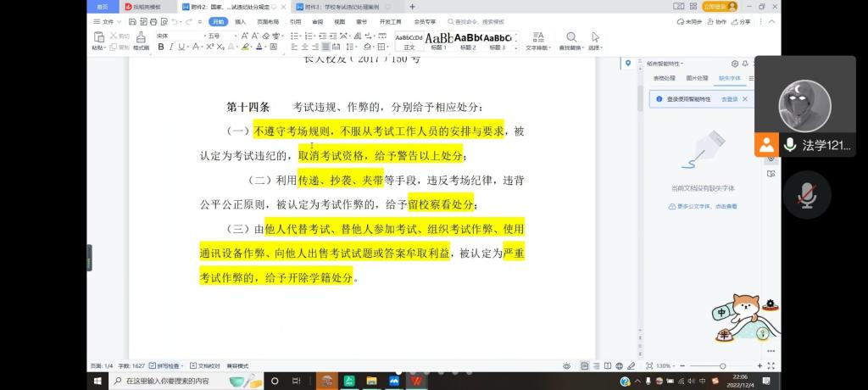Click the Format Painter brush icon
Screen dimensions: 868x390
click(139, 40)
